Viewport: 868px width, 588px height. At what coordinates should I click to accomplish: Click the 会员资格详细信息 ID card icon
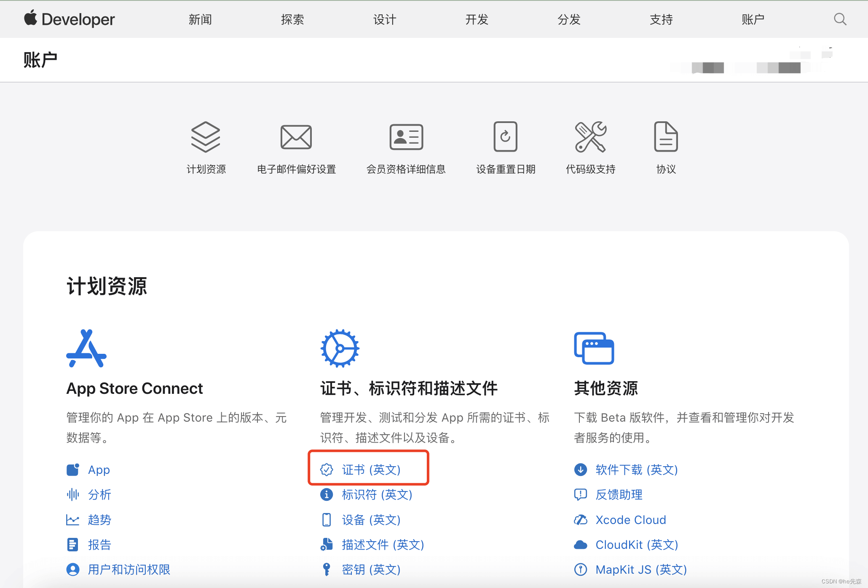pyautogui.click(x=406, y=137)
